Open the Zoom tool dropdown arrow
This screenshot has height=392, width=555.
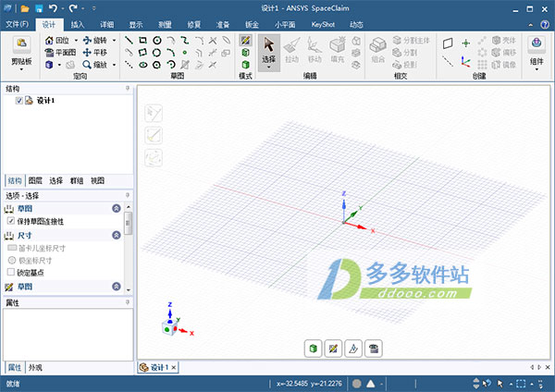114,65
